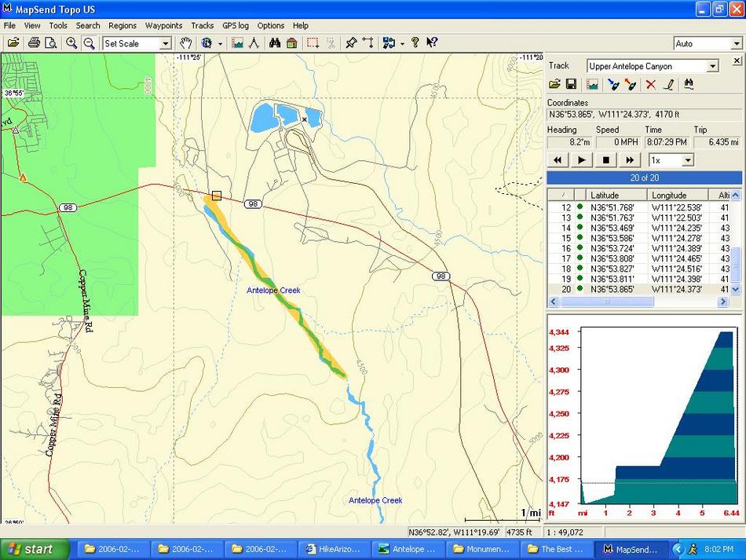
Task: Click the greyed-out scissors cut region icon
Action: pyautogui.click(x=331, y=43)
